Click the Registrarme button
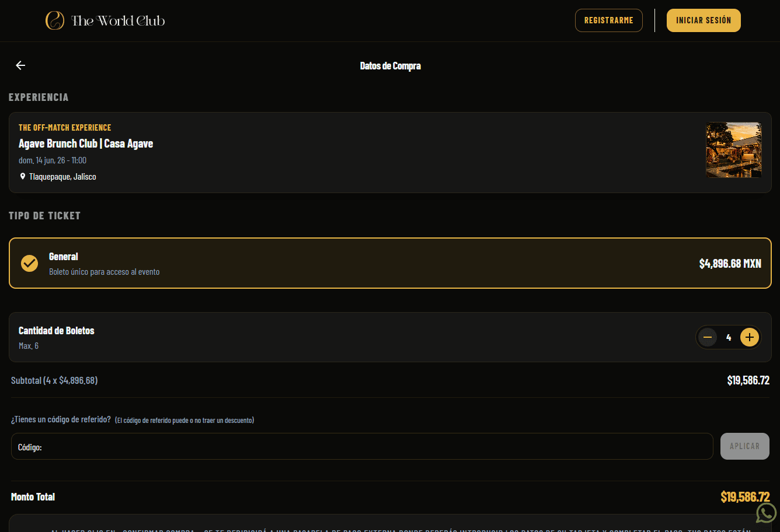The width and height of the screenshot is (780, 532). point(609,20)
